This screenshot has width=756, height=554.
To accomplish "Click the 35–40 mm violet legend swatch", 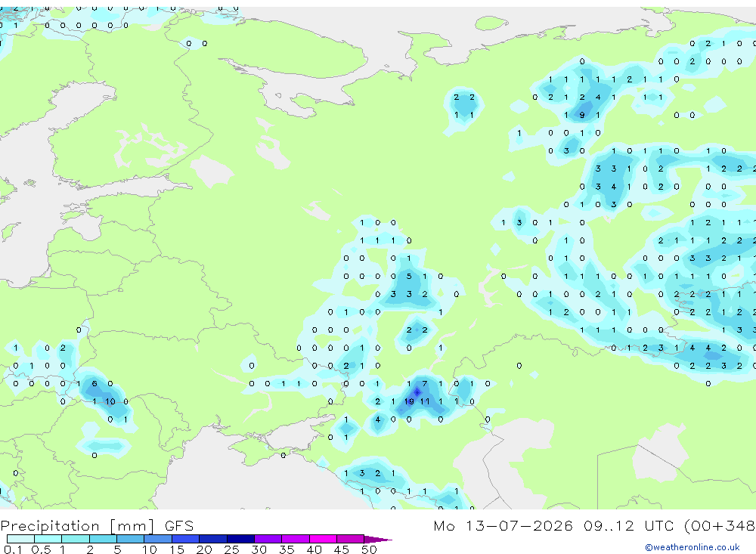I will click(x=296, y=539).
